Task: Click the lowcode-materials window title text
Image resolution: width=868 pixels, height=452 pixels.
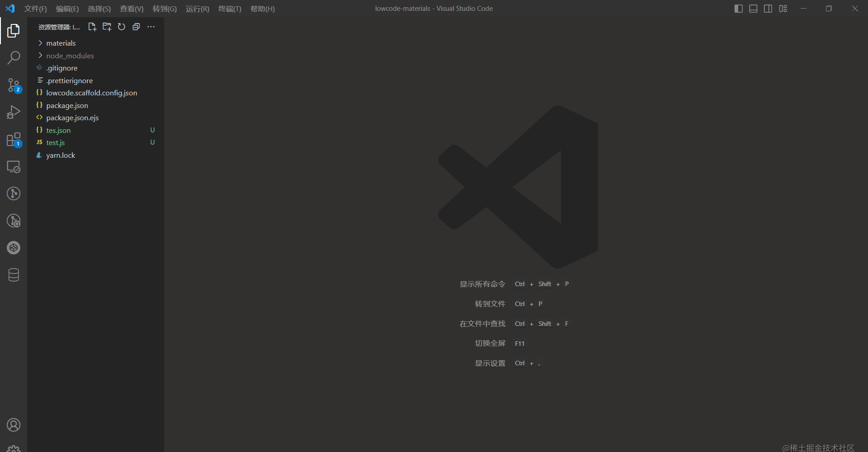Action: pos(434,9)
